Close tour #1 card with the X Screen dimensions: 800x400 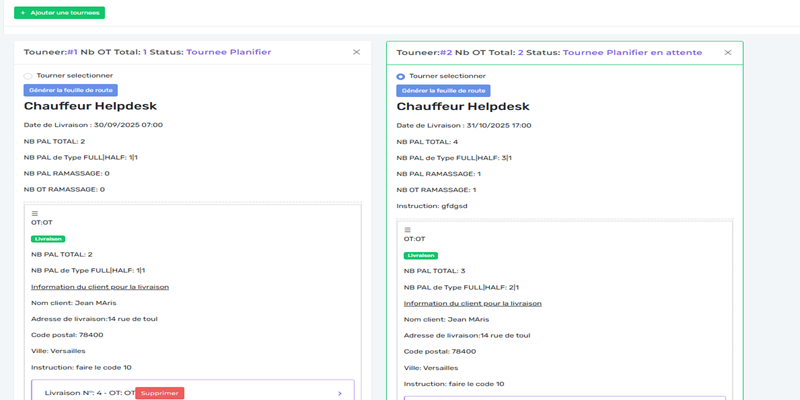pyautogui.click(x=357, y=52)
